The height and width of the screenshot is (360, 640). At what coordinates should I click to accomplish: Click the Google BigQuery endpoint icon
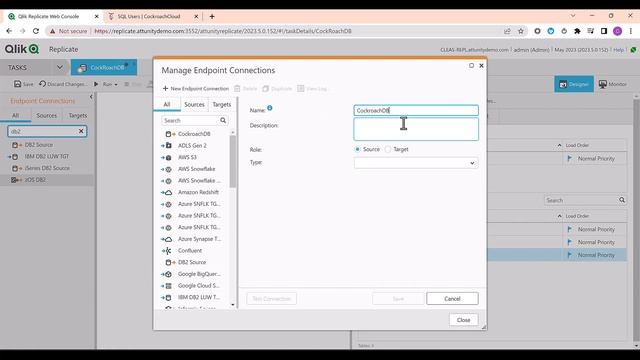pos(168,274)
